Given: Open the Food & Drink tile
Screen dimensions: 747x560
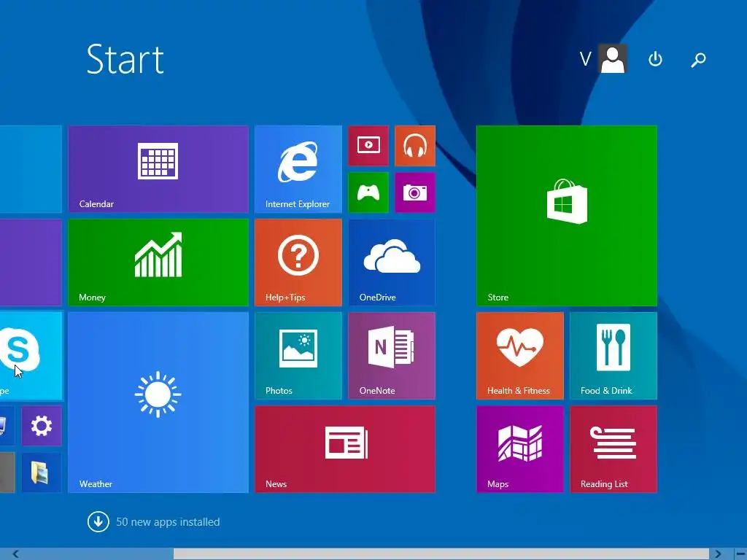Looking at the screenshot, I should pyautogui.click(x=613, y=356).
